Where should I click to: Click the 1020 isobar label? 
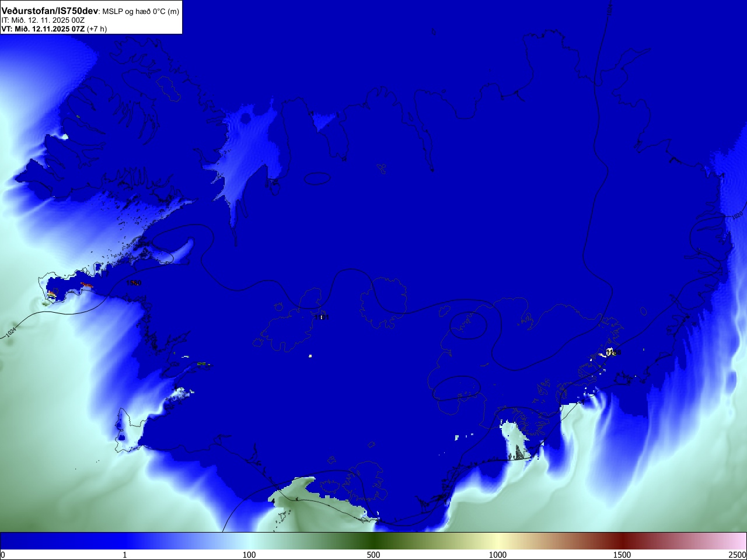click(737, 215)
